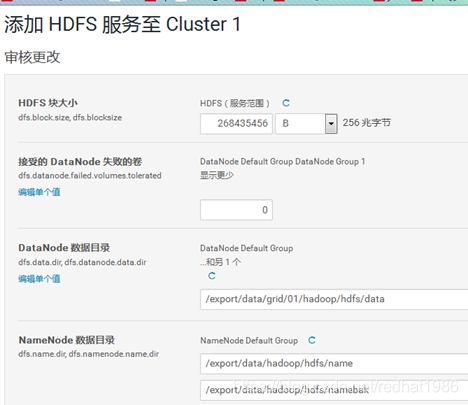Viewport: 468px width, 405px height.
Task: Edit the DataNode data directory path field
Action: (334, 299)
